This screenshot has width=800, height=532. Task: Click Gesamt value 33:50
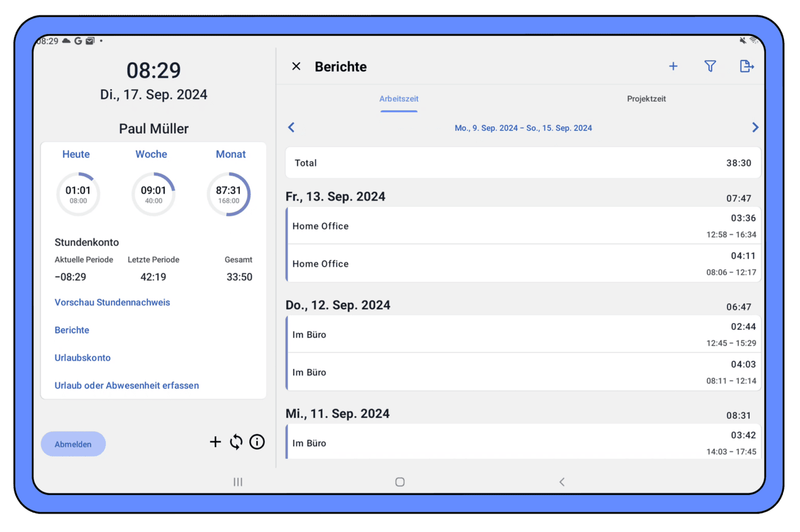coord(239,277)
